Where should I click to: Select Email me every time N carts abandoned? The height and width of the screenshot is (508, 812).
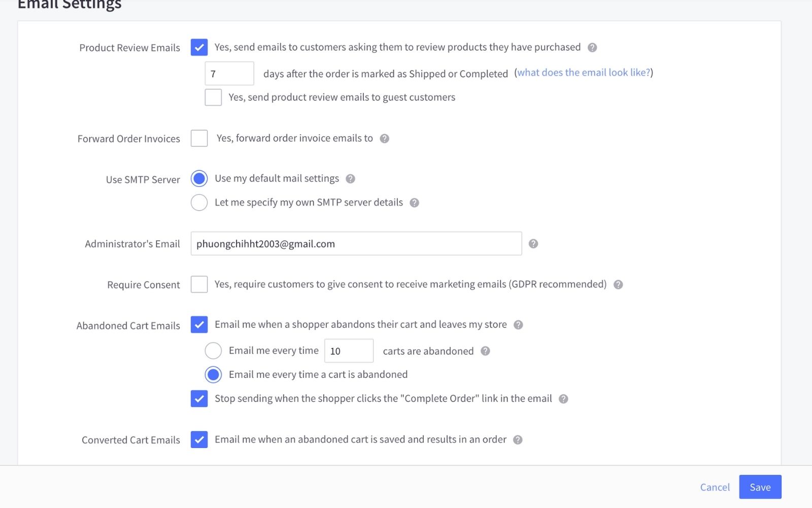click(x=213, y=351)
